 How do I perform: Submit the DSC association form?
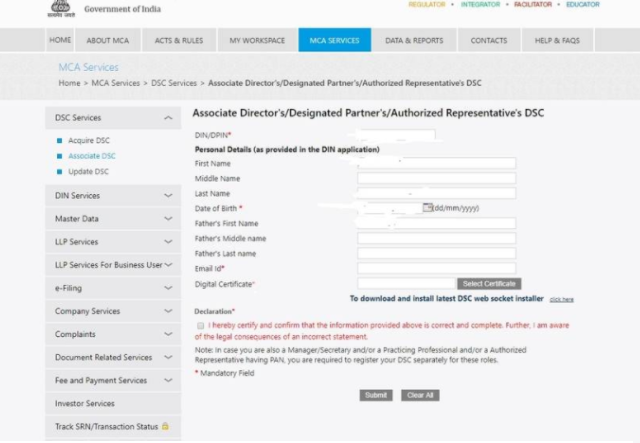[x=376, y=395]
